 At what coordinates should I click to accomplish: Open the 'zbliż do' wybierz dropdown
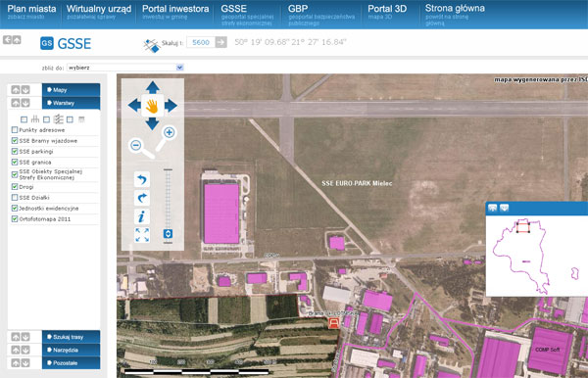pyautogui.click(x=125, y=68)
